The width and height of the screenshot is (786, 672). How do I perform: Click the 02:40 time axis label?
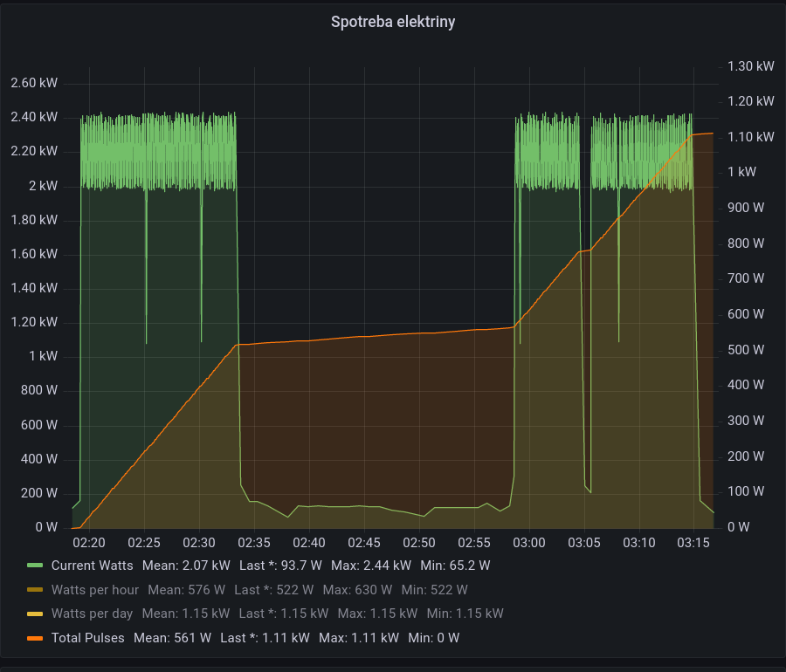coord(309,543)
